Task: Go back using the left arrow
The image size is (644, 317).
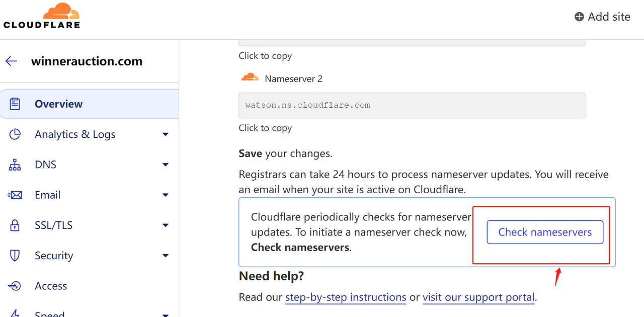Action: pyautogui.click(x=11, y=61)
